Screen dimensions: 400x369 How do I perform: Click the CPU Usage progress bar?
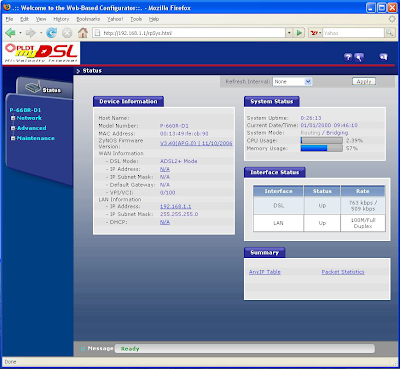click(x=321, y=141)
